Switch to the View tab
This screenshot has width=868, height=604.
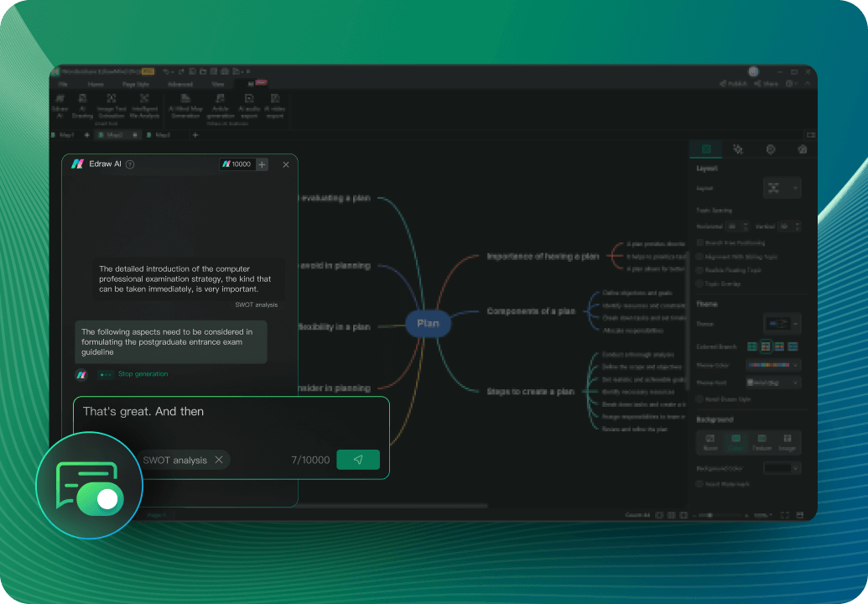[217, 84]
